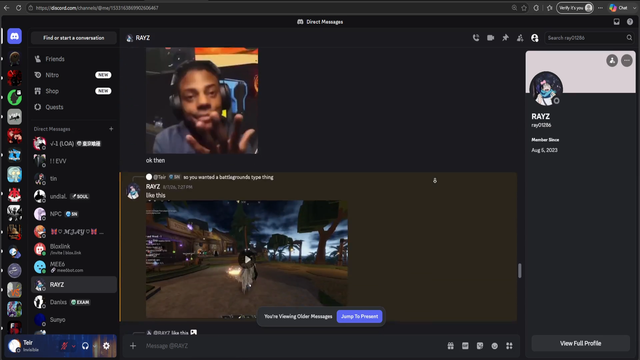Open the apps launcher icon
Image resolution: width=640 pixels, height=360 pixels.
509,346
